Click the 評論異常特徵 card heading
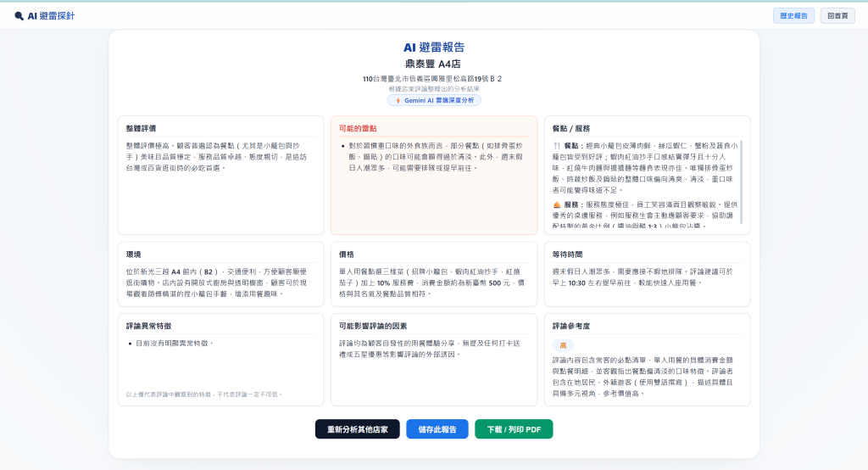Viewport: 868px width, 470px height. click(149, 326)
